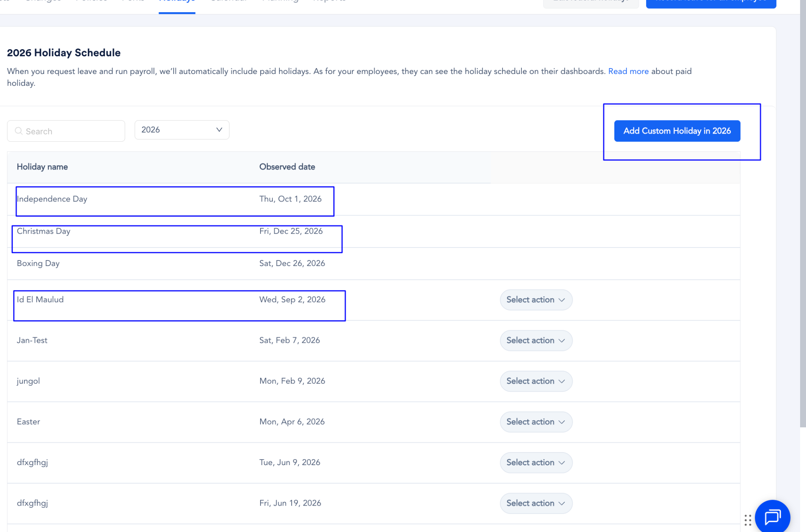The image size is (806, 532).
Task: Click the Wed, Sep 2, 2026 date
Action: (x=292, y=300)
